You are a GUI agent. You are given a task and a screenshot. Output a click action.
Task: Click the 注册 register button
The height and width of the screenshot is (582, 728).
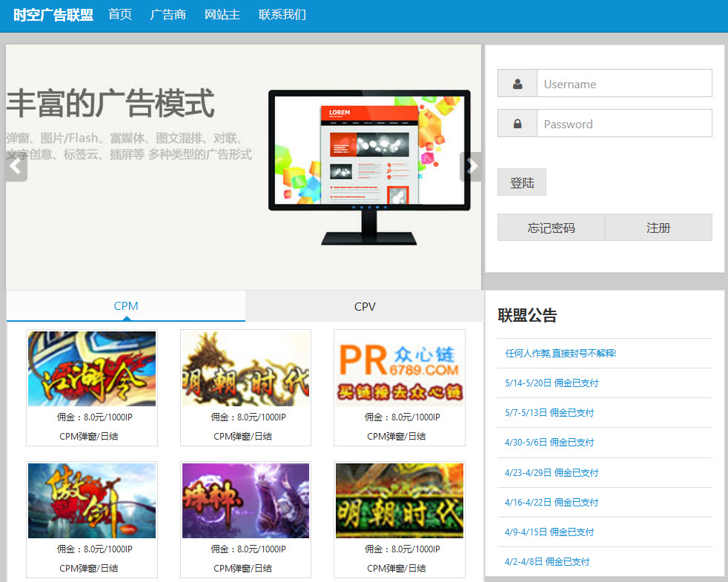tap(658, 228)
